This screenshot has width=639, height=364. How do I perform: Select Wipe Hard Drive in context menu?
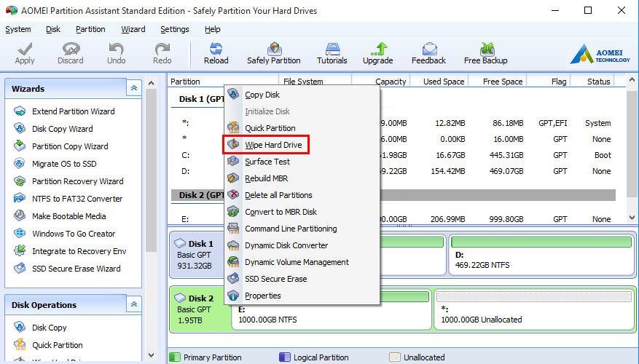pyautogui.click(x=302, y=145)
